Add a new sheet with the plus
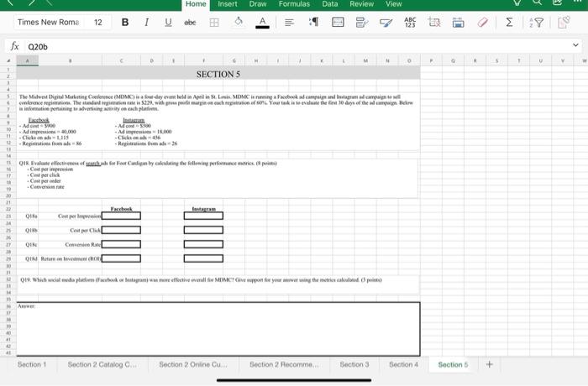Image resolution: width=588 pixels, height=386 pixels. tap(490, 364)
